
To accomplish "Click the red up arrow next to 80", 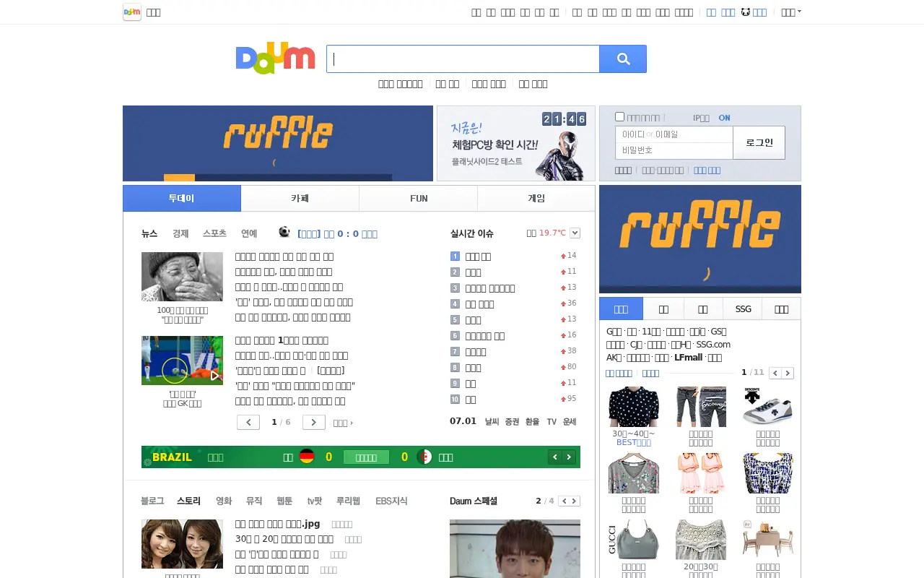I will pyautogui.click(x=563, y=368).
